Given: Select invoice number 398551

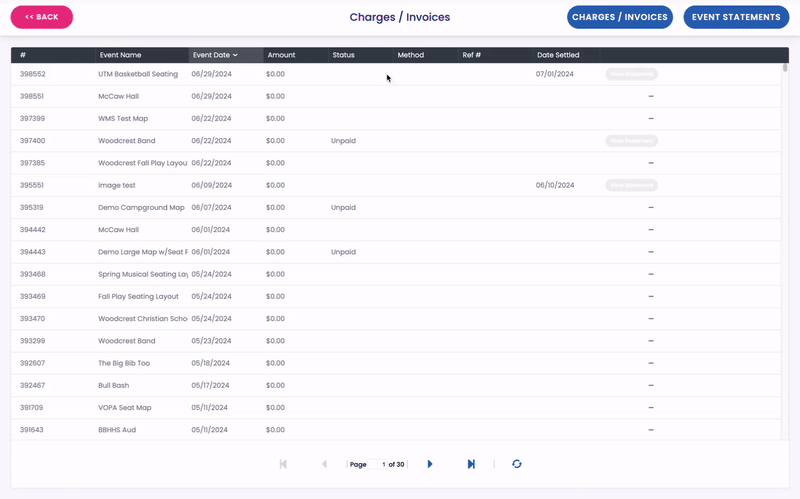Looking at the screenshot, I should tap(32, 96).
